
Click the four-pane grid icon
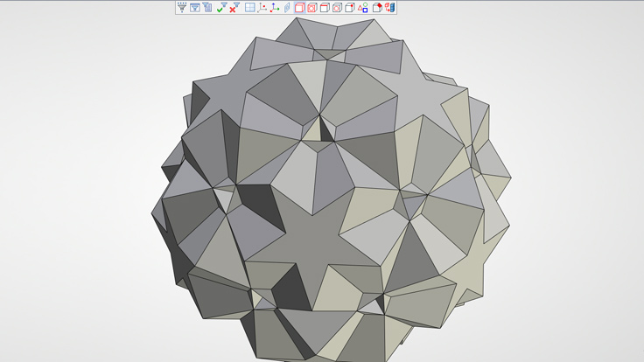pos(249,7)
